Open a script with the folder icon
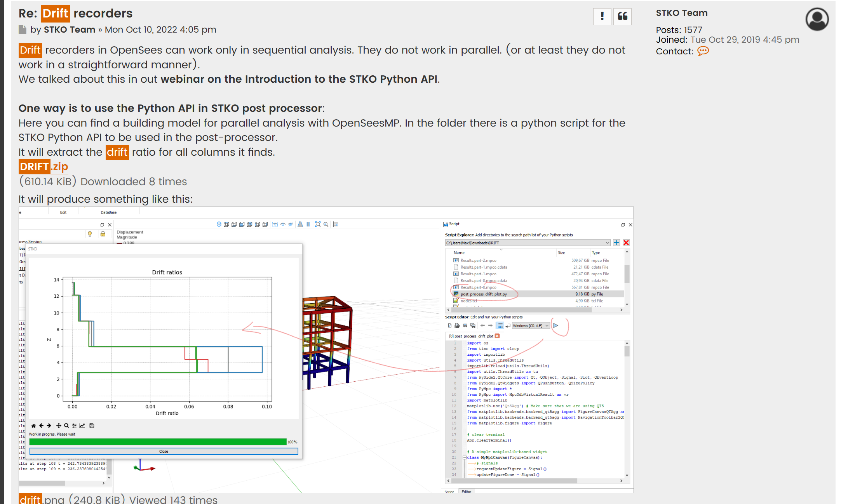This screenshot has width=841, height=504. 457,326
